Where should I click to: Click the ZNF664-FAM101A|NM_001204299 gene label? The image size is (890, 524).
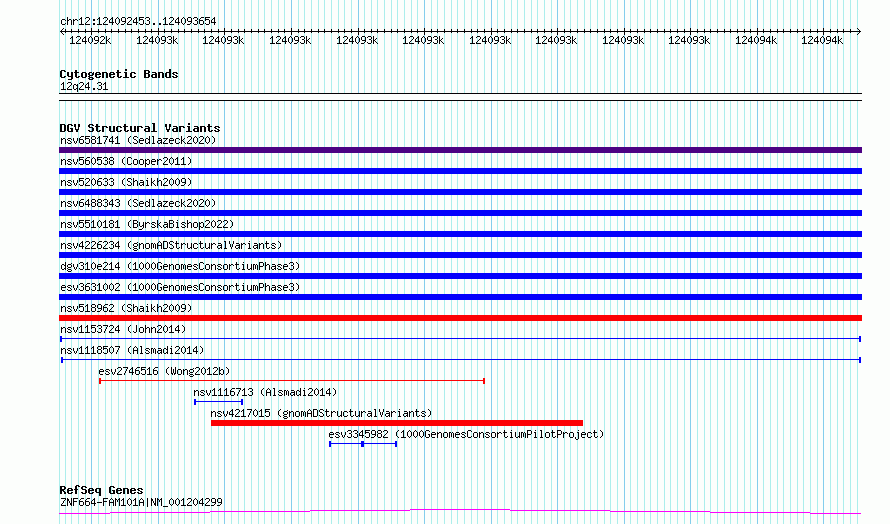[141, 502]
